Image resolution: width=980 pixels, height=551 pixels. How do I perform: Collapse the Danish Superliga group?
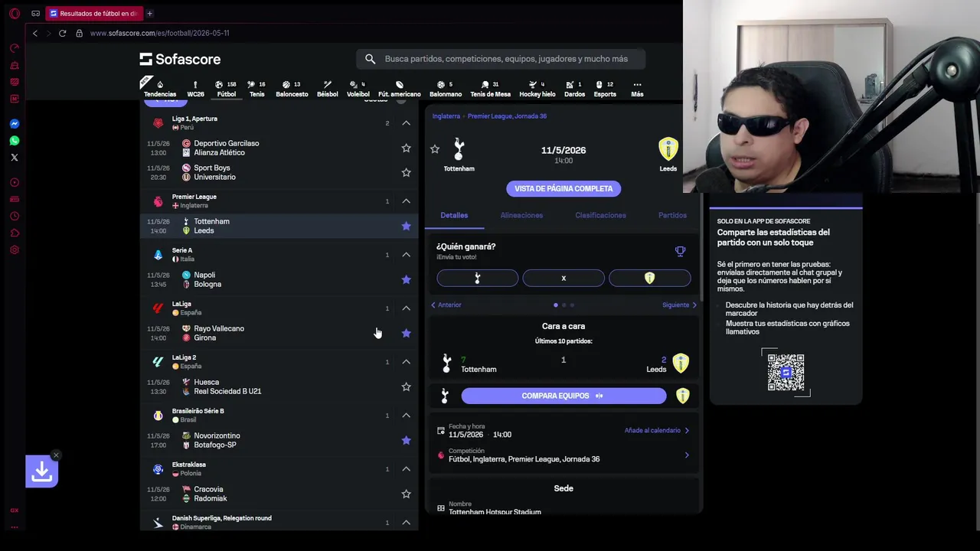pyautogui.click(x=407, y=523)
